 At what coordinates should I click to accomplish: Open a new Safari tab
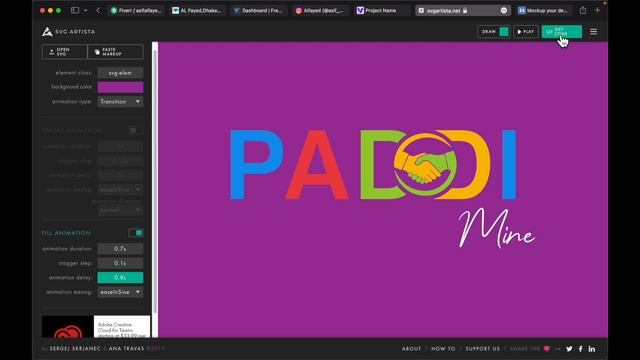coord(597,10)
